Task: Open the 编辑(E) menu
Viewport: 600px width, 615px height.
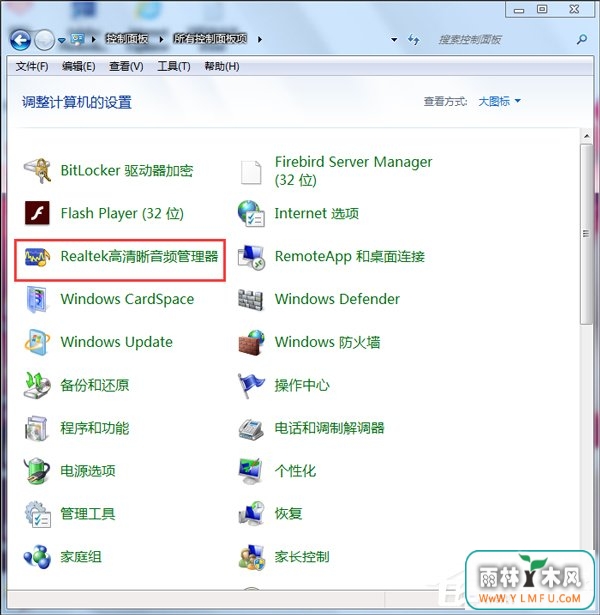Action: tap(78, 66)
